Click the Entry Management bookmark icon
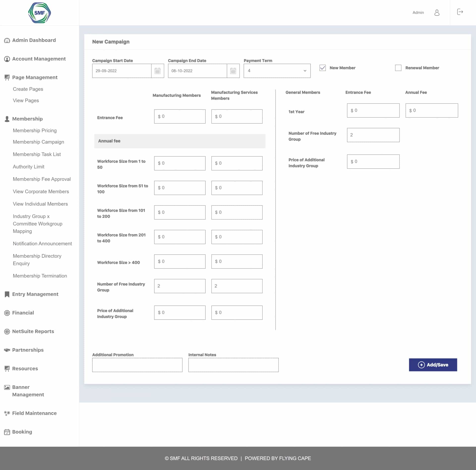 tap(7, 294)
